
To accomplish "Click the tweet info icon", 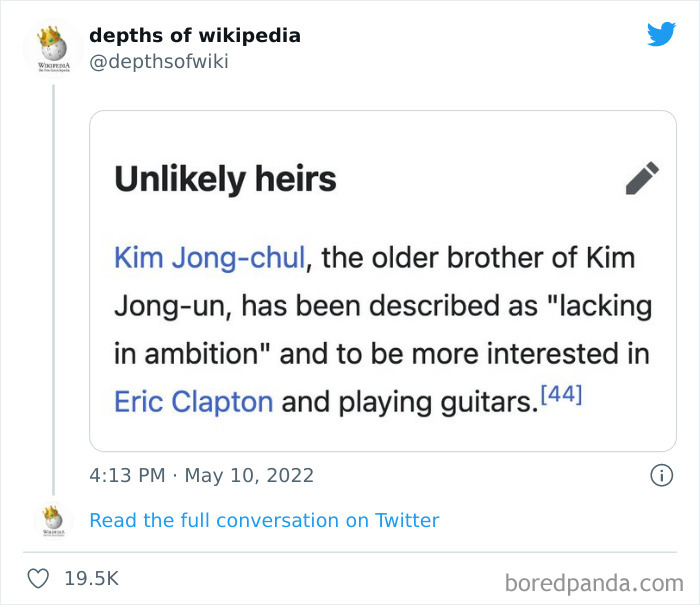I will (x=661, y=476).
